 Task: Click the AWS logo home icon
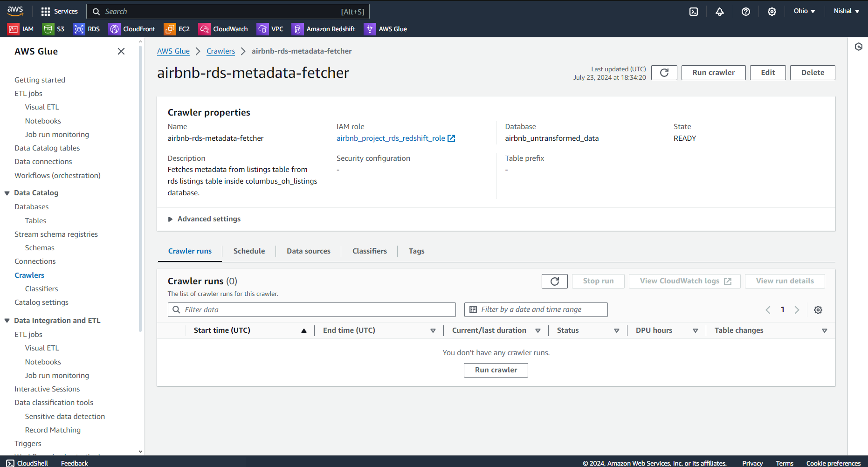click(x=15, y=11)
